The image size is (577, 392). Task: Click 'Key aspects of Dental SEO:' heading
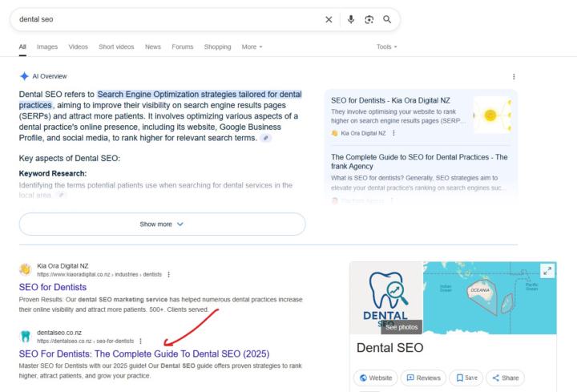click(70, 158)
